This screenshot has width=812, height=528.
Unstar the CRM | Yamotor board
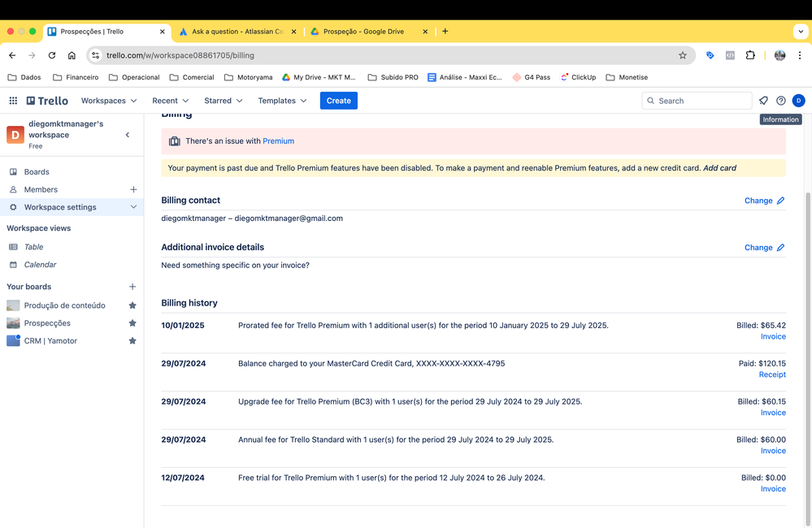click(132, 340)
